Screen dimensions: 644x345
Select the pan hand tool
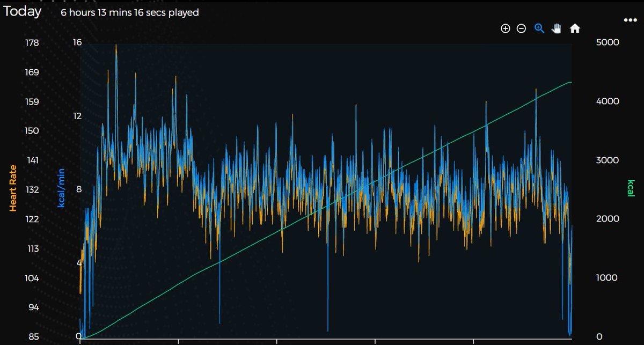(x=556, y=27)
